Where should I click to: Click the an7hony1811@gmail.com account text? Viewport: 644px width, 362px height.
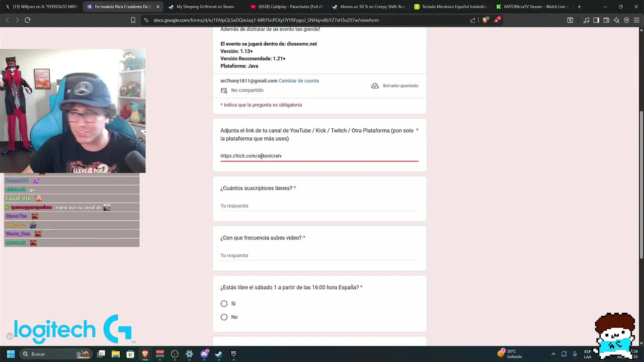point(249,81)
